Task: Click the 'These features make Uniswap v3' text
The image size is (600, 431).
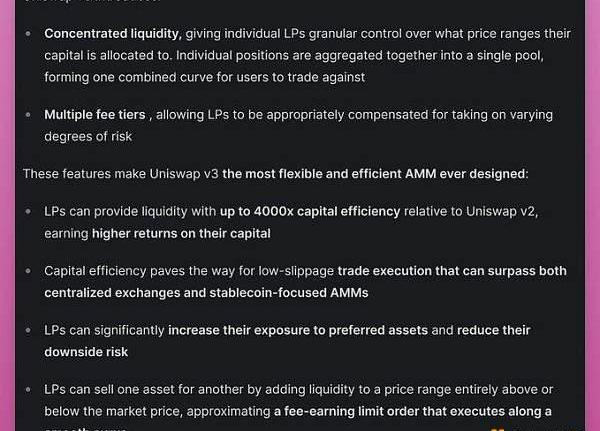Action: pos(120,173)
